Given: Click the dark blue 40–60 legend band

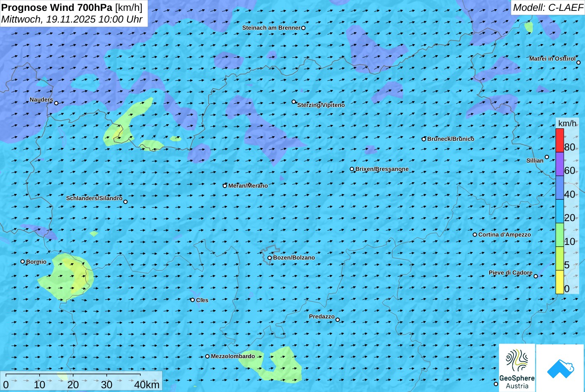Looking at the screenshot, I should [x=560, y=188].
